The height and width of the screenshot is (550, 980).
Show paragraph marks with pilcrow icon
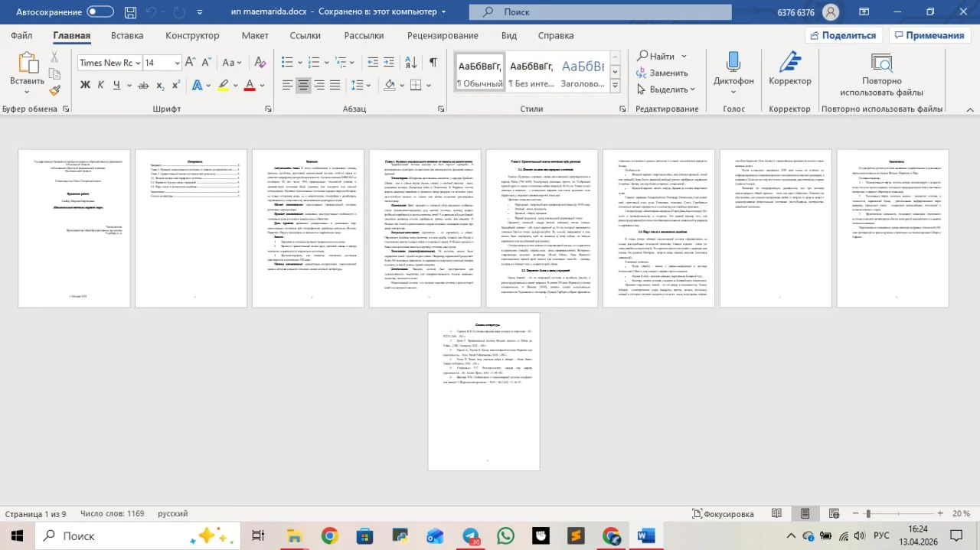[x=433, y=62]
